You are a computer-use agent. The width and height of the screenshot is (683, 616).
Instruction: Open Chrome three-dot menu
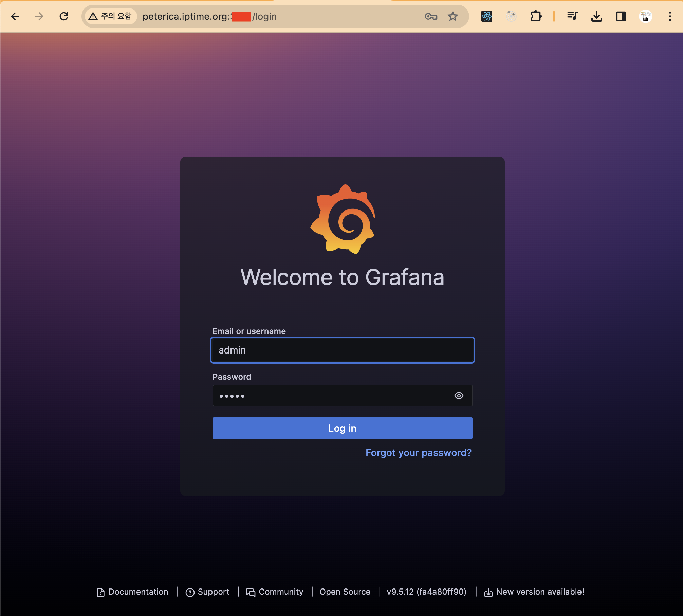point(670,16)
